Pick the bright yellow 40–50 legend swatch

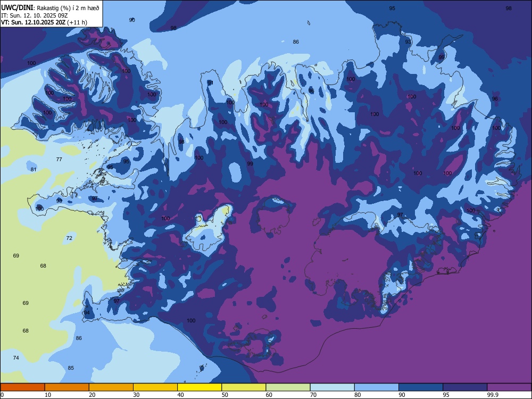[x=199, y=387]
